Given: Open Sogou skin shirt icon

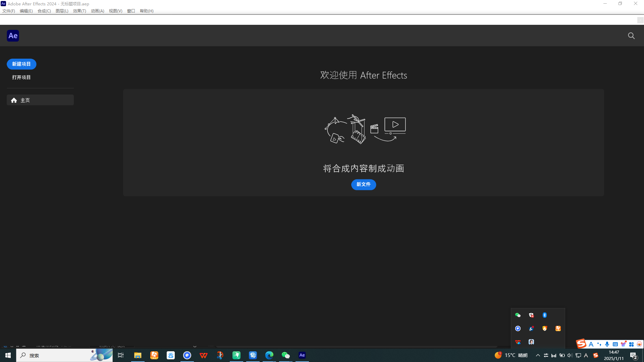Looking at the screenshot, I should click(x=624, y=344).
